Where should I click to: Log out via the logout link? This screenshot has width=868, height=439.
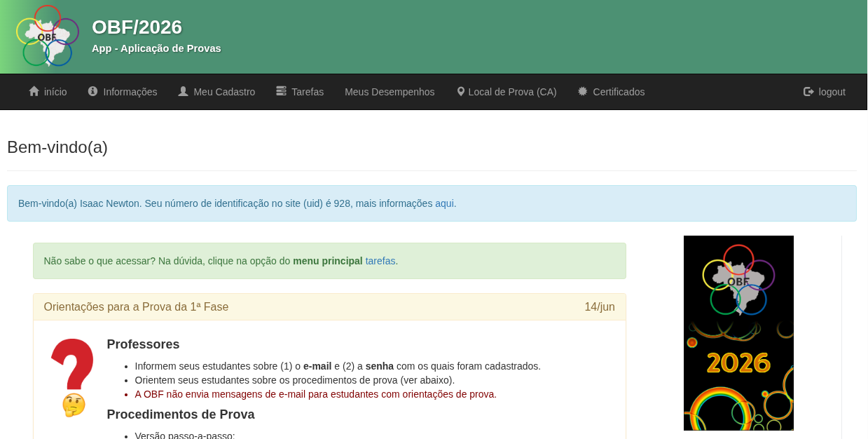point(825,92)
